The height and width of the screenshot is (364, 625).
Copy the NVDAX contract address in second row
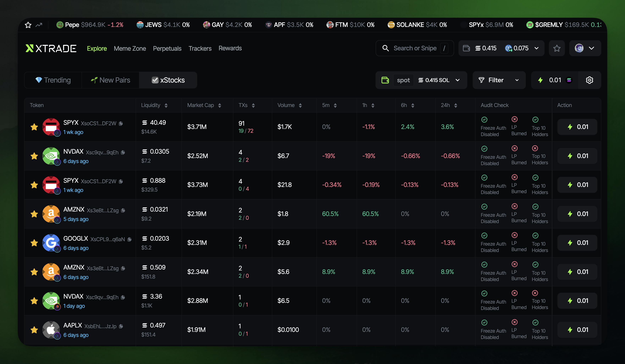pos(123,152)
